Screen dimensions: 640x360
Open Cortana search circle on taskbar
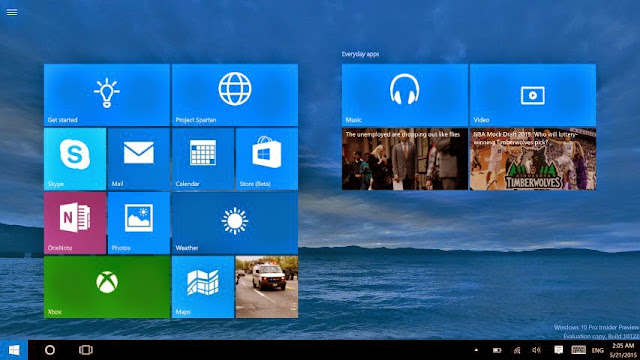pyautogui.click(x=50, y=350)
